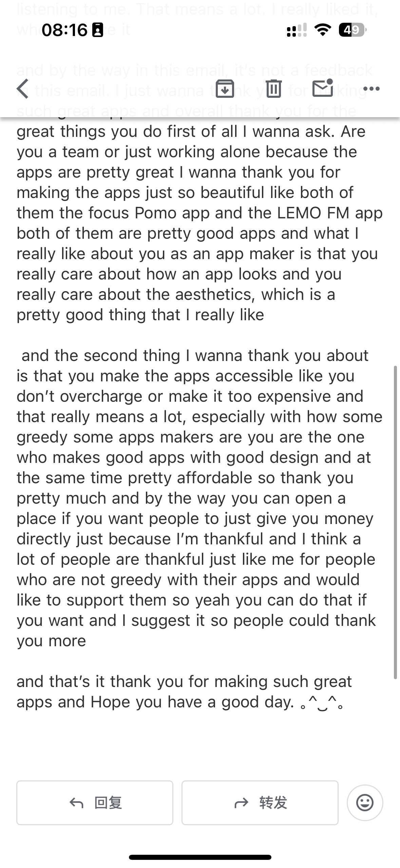
Task: Tap the battery indicator showing 49
Action: click(353, 30)
